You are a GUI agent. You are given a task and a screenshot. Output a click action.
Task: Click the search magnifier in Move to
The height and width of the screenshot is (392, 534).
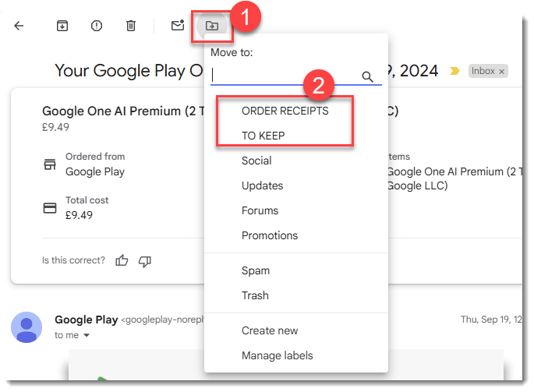367,76
